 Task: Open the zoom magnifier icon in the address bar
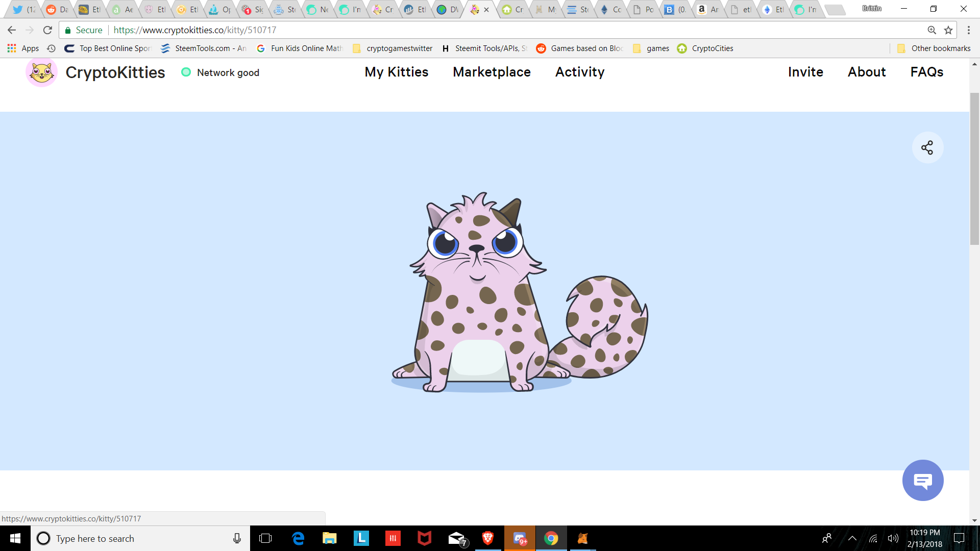tap(932, 30)
